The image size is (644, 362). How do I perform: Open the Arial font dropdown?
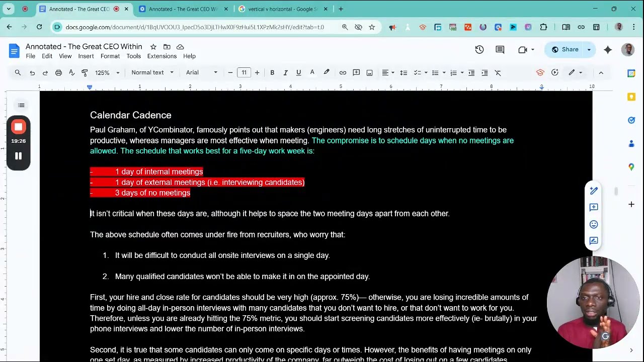202,73
